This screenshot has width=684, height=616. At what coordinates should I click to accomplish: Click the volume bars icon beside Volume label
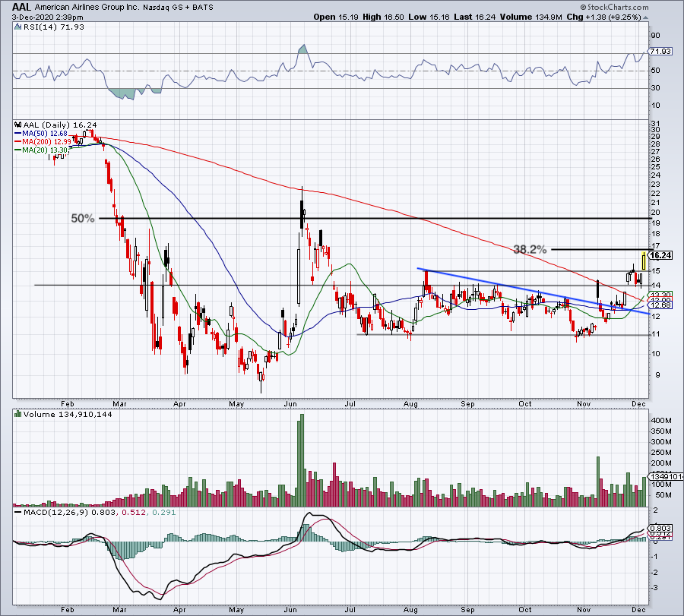[x=18, y=414]
